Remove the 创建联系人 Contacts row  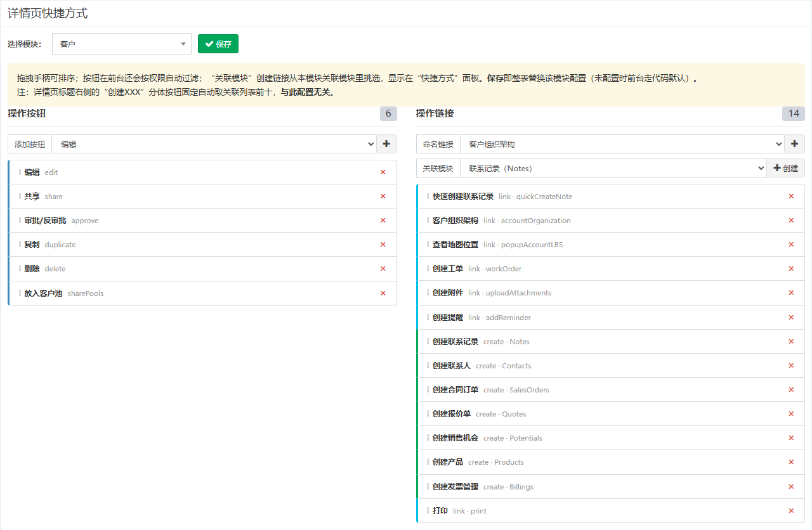[x=791, y=366]
